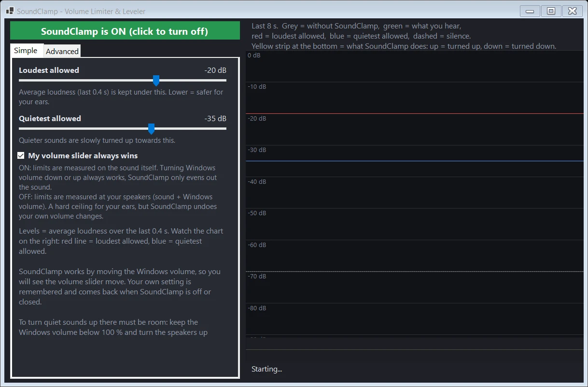Maximize the SoundClamp window
This screenshot has height=387, width=588.
tap(551, 11)
